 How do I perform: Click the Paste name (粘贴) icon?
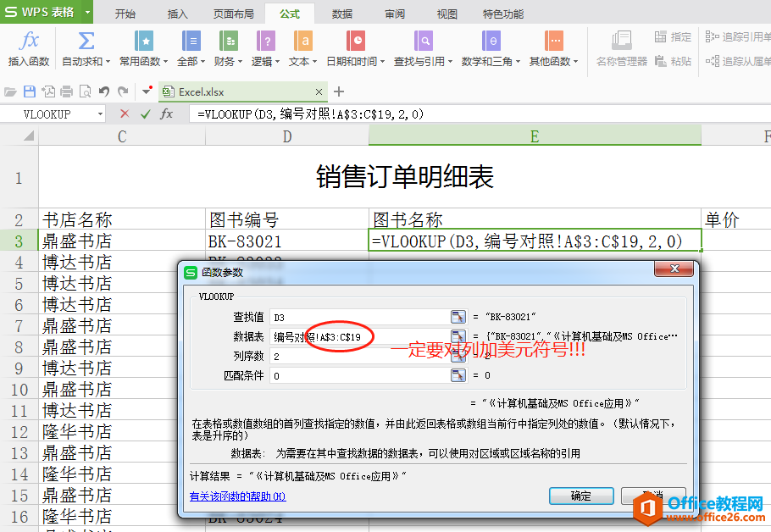click(661, 61)
